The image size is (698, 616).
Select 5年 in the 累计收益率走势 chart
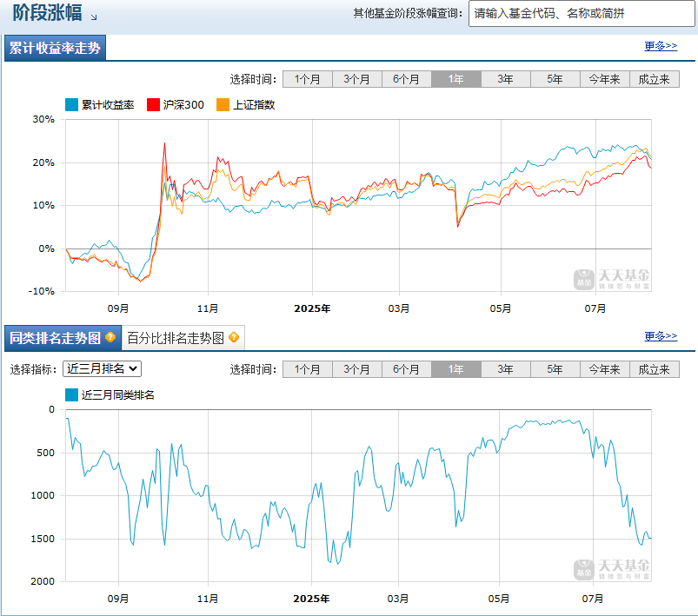pos(555,79)
